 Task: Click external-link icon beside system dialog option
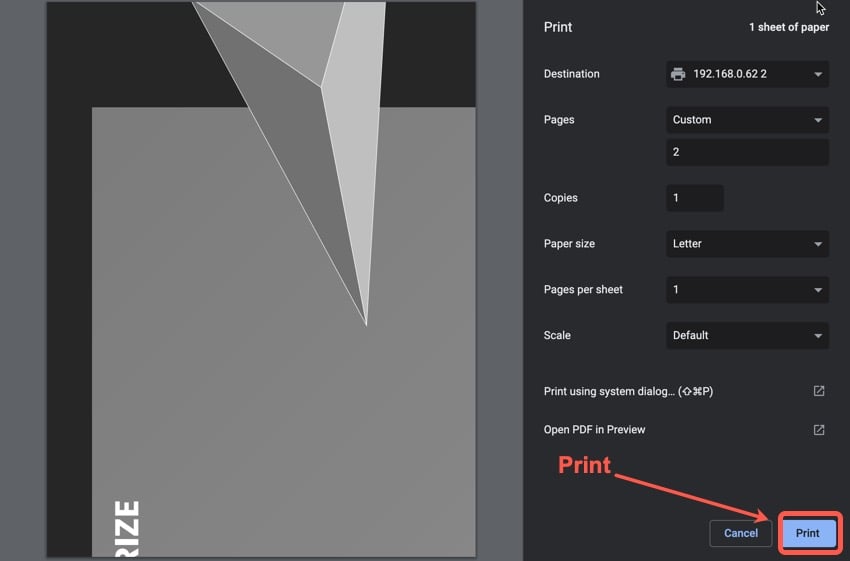(x=818, y=391)
